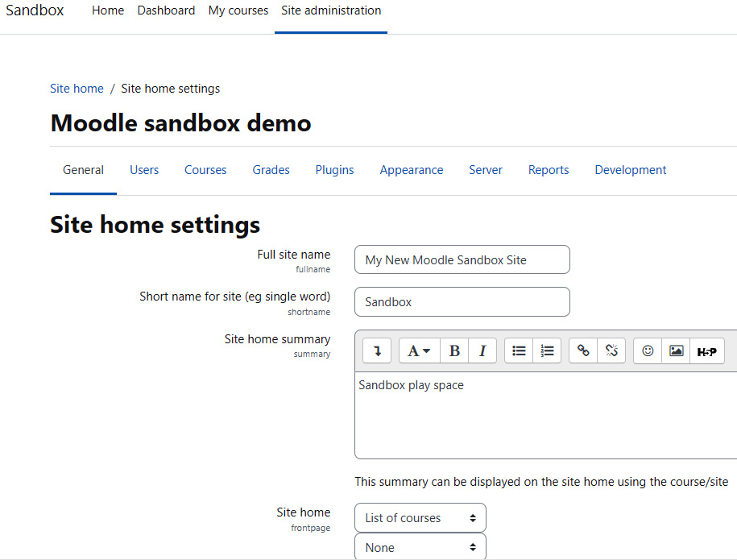The width and height of the screenshot is (737, 560).
Task: Click inside the Site home summary text area
Action: coord(545,415)
